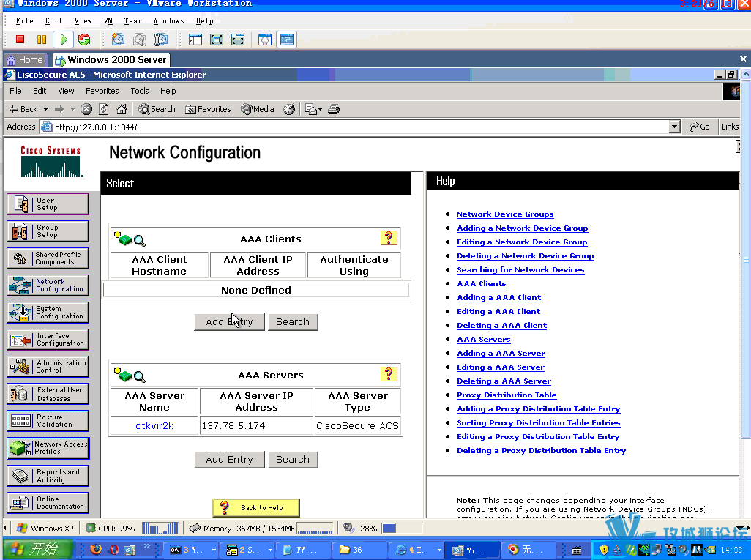Select the Windows 2000 Server tab
The width and height of the screenshot is (751, 560).
coord(111,60)
